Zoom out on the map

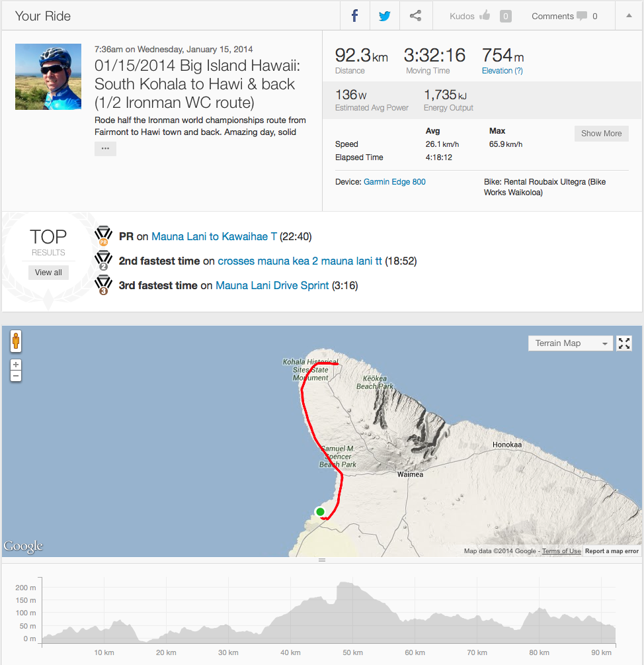coord(16,376)
